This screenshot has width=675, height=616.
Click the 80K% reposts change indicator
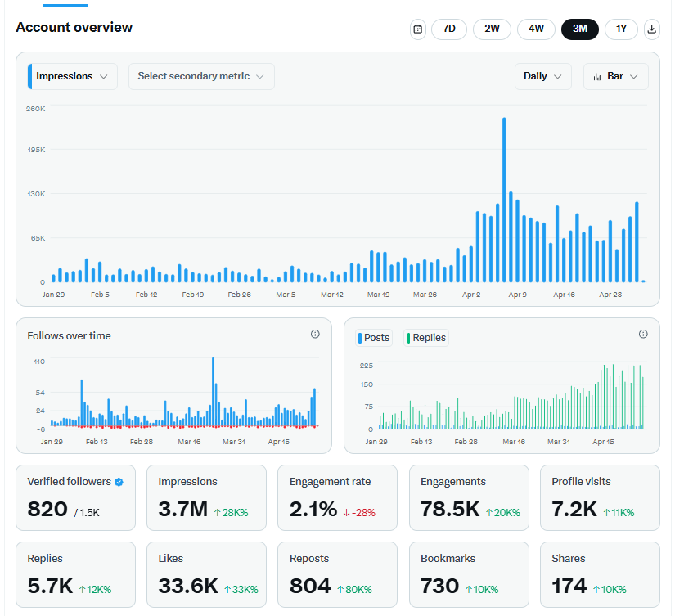[354, 590]
